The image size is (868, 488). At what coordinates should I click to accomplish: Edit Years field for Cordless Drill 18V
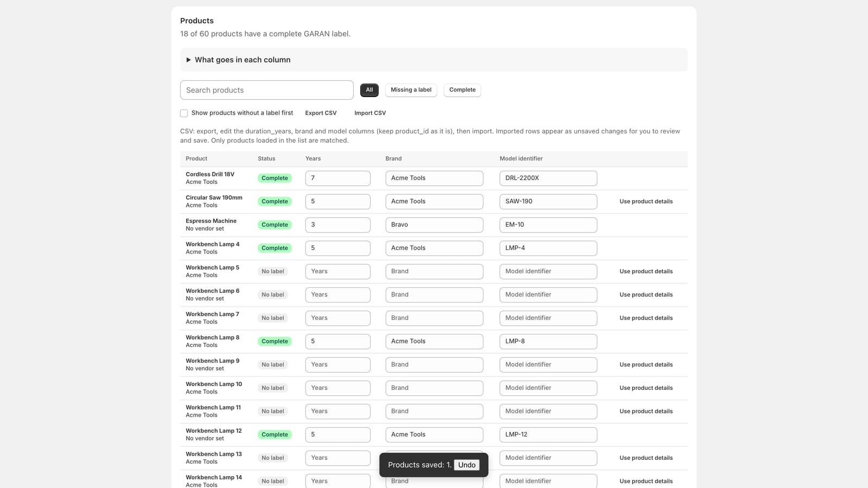point(337,178)
